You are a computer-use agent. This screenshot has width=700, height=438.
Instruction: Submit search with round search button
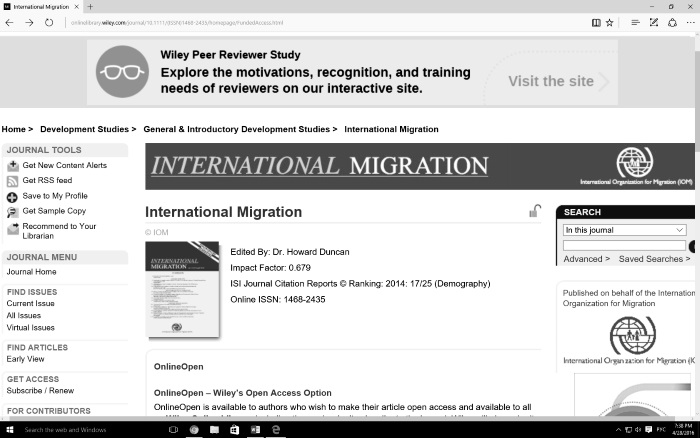click(x=692, y=246)
